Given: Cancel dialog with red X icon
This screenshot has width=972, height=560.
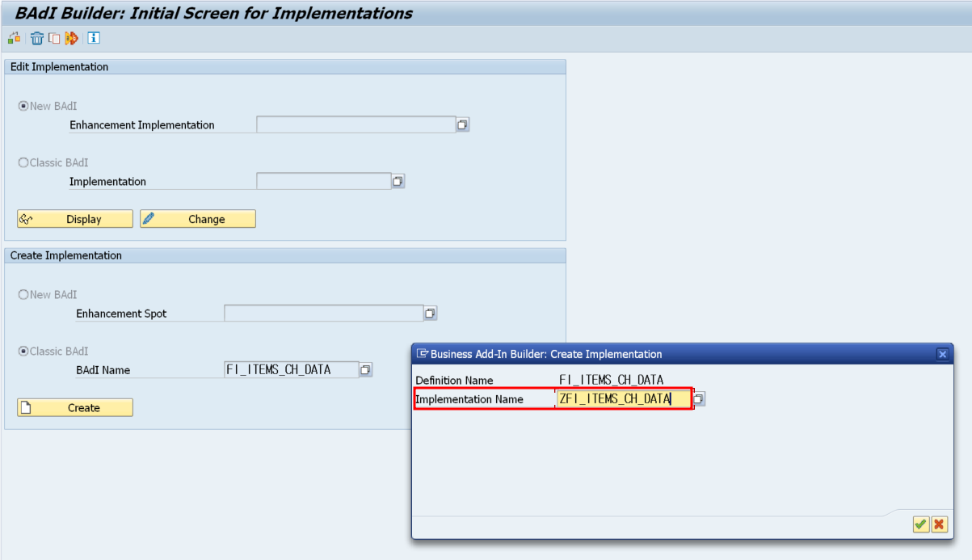Looking at the screenshot, I should pyautogui.click(x=939, y=524).
